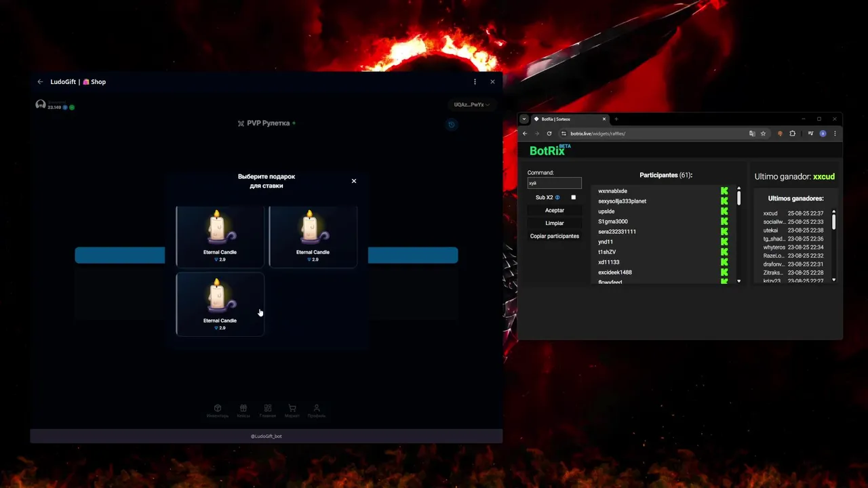Close the BotRix | Sorteos tab

point(604,119)
